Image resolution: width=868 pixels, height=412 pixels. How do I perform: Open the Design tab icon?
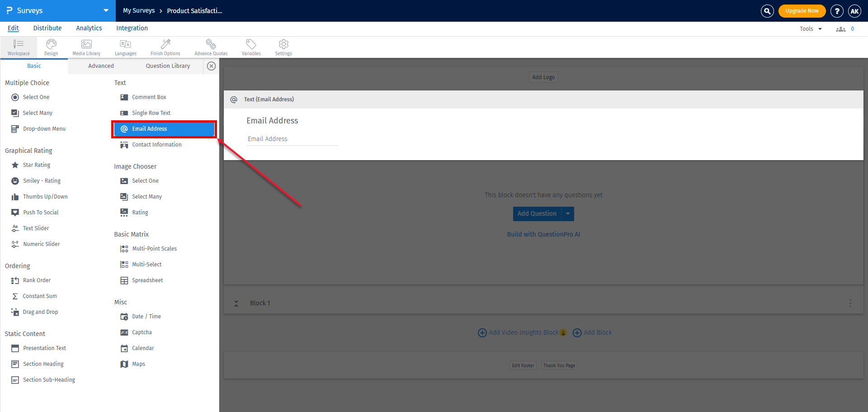pos(51,47)
